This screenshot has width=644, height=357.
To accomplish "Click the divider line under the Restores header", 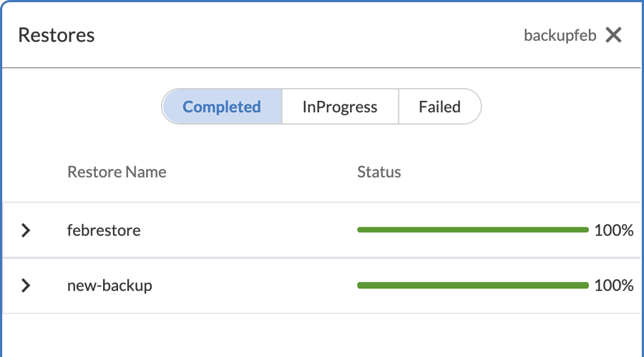I will (x=322, y=68).
